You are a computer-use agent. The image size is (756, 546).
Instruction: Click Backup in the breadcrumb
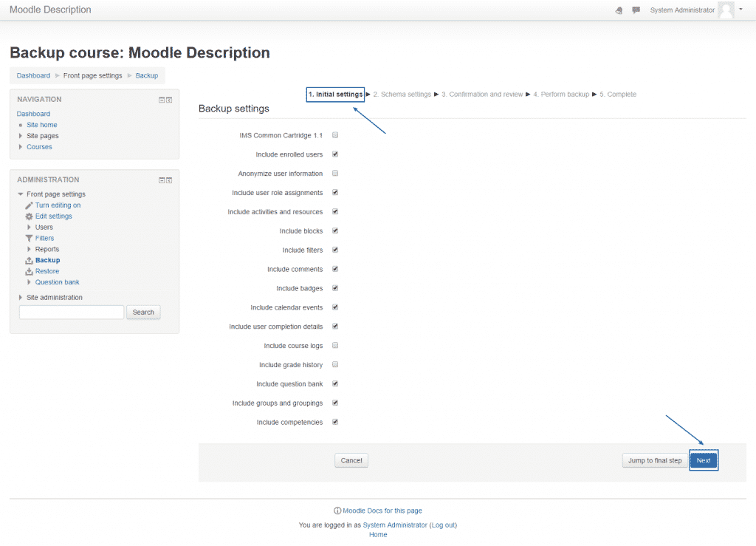(x=147, y=75)
